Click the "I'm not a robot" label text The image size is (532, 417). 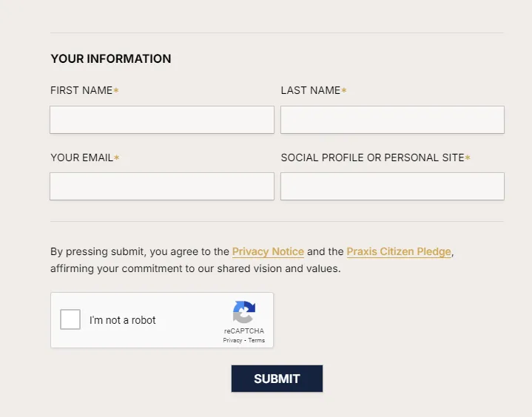click(123, 320)
